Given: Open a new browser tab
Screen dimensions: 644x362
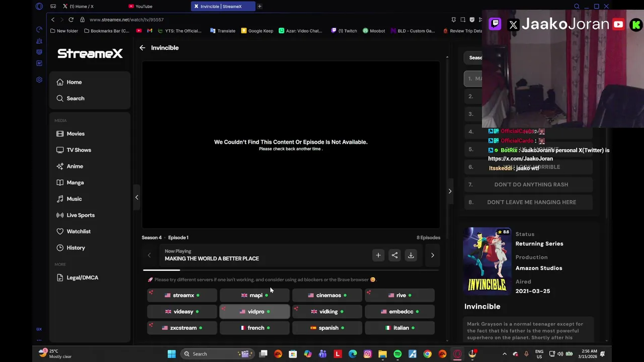Looking at the screenshot, I should tap(260, 7).
